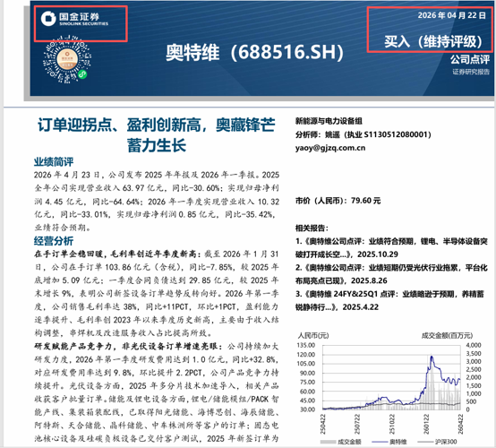Click the analyst name 姚遥 line
496x448 pixels.
(363, 135)
